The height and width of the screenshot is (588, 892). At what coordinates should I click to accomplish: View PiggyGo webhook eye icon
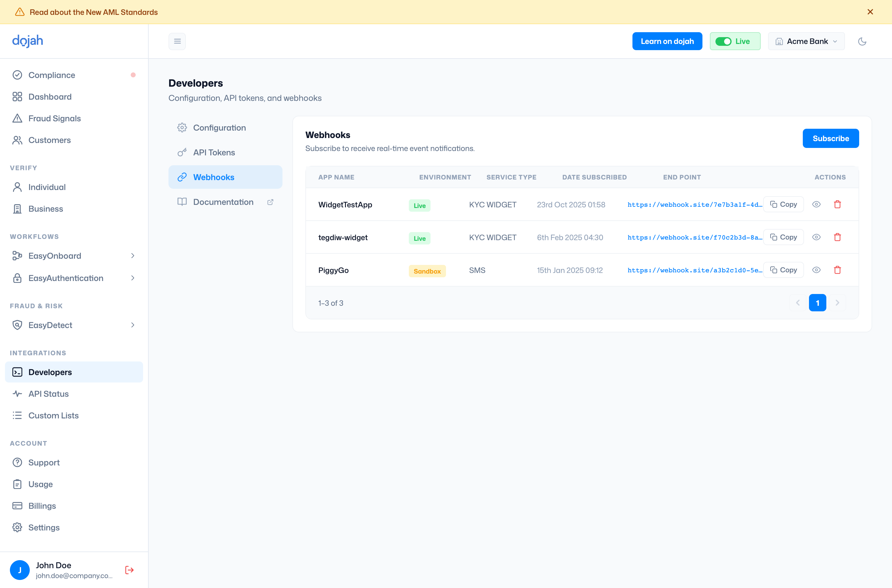(x=816, y=270)
